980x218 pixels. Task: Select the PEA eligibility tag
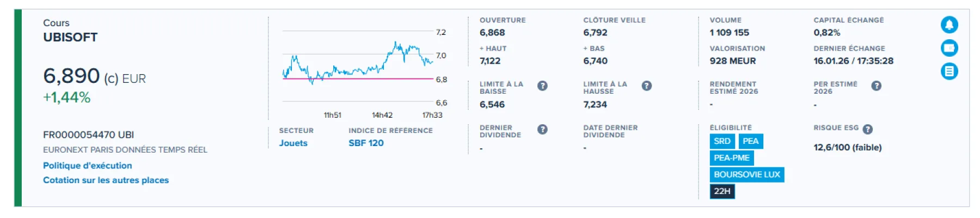pyautogui.click(x=750, y=141)
